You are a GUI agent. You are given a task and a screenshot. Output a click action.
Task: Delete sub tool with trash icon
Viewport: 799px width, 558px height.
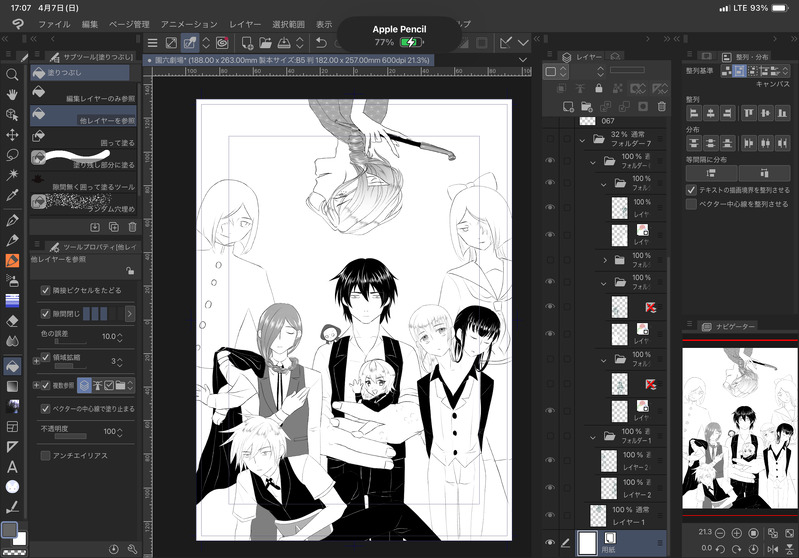click(132, 227)
